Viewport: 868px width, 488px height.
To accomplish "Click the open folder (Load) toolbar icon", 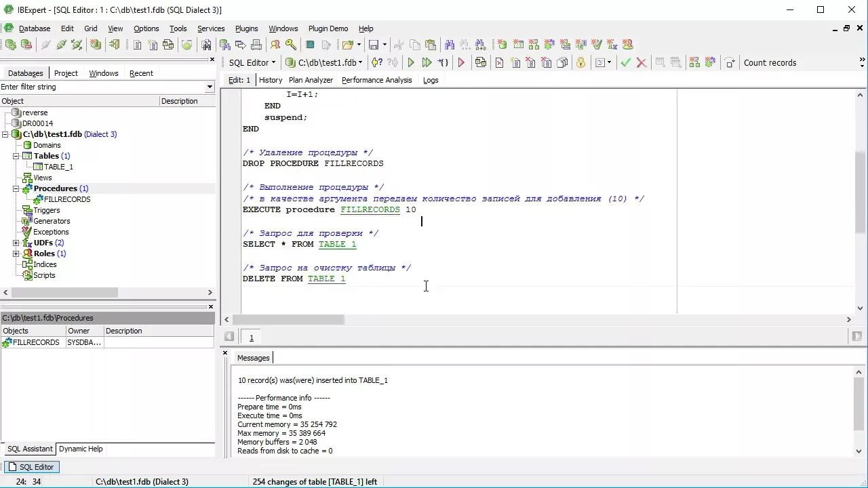I will pos(347,45).
